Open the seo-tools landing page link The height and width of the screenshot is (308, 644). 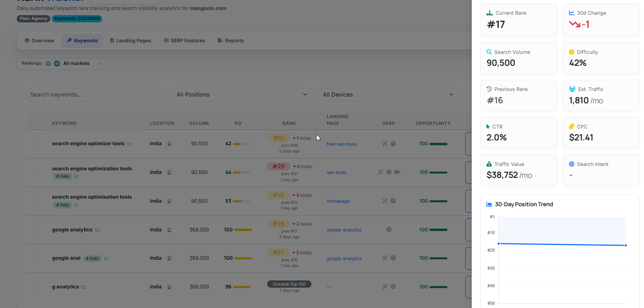click(x=337, y=173)
